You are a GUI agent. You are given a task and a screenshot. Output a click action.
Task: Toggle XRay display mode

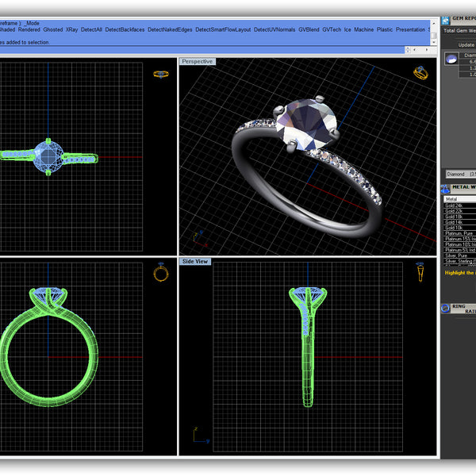pyautogui.click(x=72, y=29)
